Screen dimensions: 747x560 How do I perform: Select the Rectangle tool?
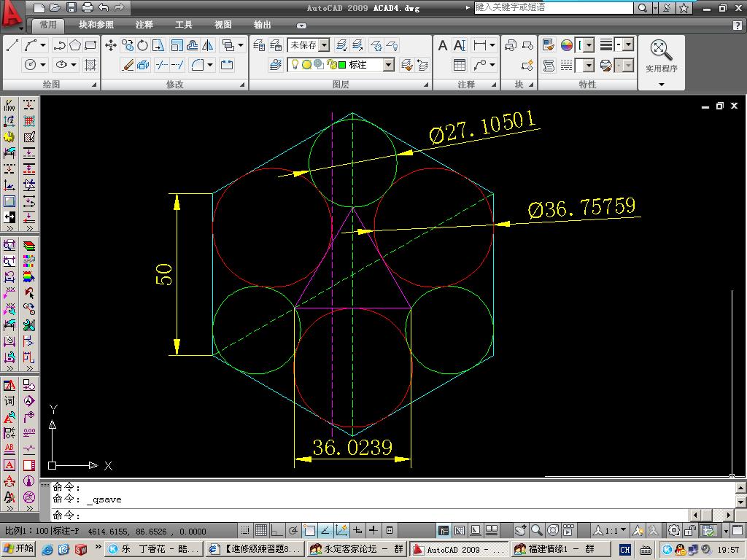[90, 45]
